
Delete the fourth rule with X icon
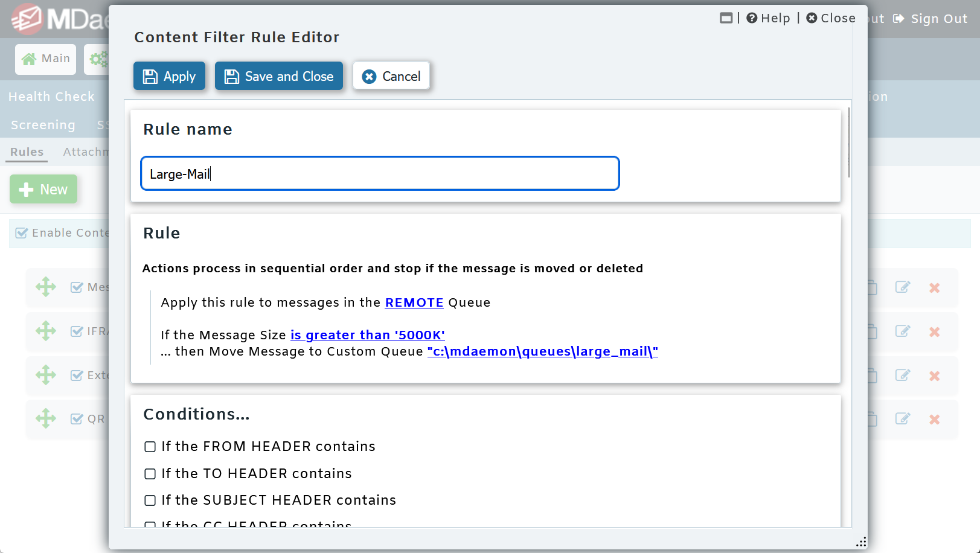pyautogui.click(x=935, y=420)
